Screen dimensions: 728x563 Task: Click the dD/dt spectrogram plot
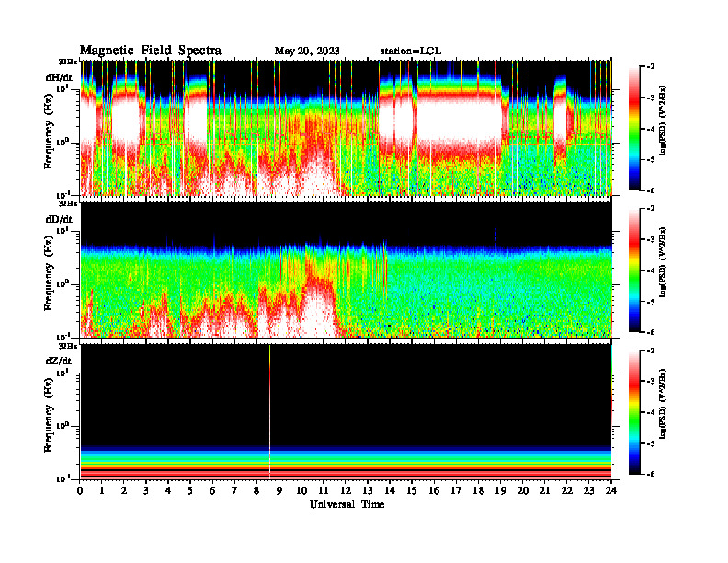coord(347,270)
